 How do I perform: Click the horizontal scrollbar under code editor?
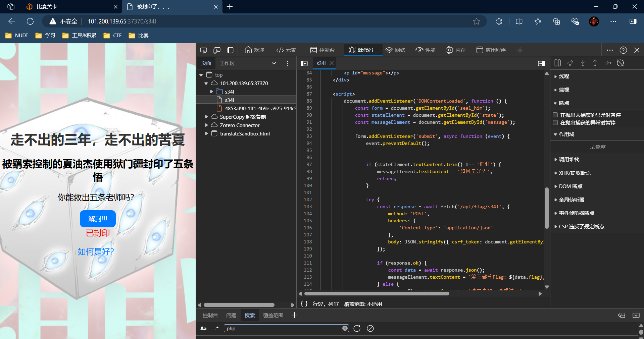[x=376, y=294]
